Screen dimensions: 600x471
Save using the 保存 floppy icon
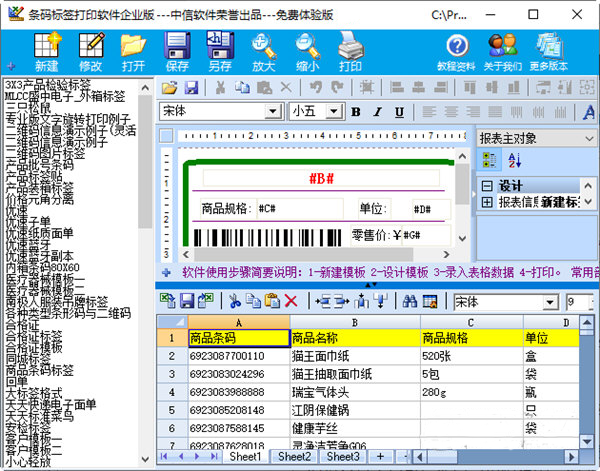(177, 52)
